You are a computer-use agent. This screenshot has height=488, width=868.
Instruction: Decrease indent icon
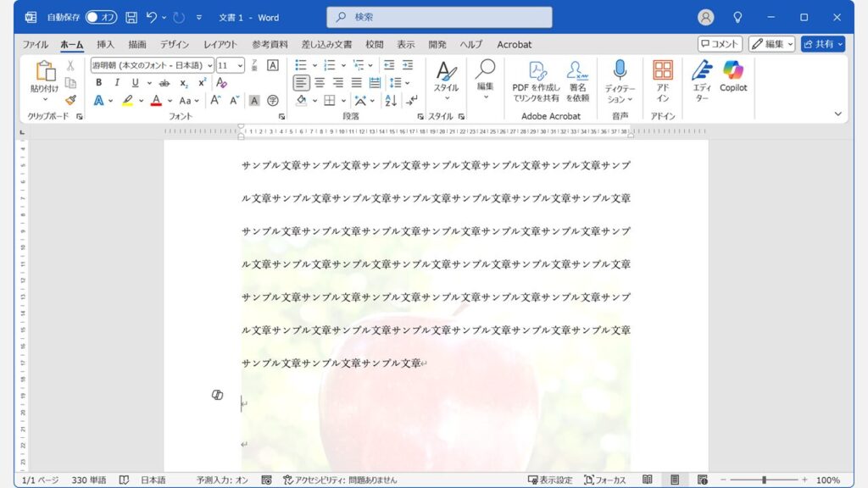pos(389,65)
